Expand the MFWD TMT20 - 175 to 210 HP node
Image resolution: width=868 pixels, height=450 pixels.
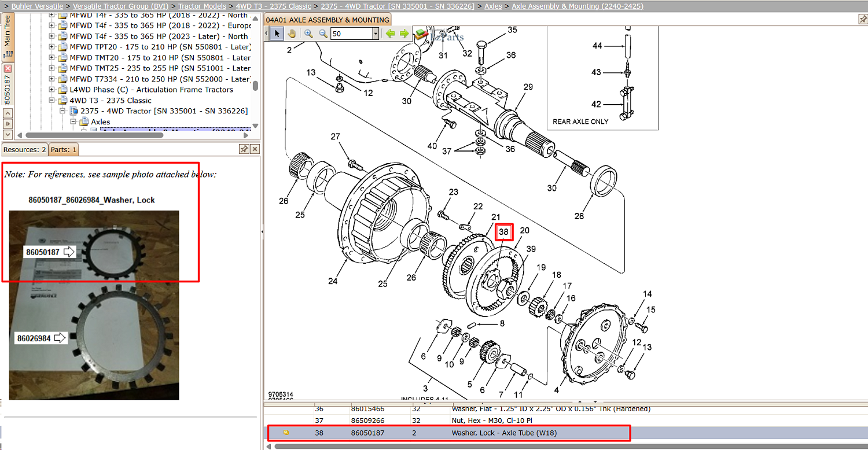click(52, 58)
